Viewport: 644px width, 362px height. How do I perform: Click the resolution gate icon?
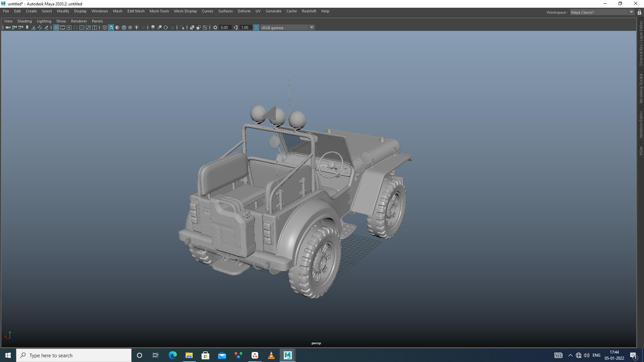point(69,27)
